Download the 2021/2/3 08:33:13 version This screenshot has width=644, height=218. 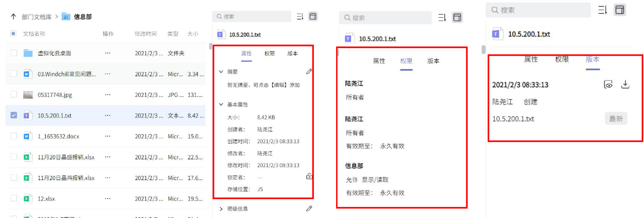[625, 84]
